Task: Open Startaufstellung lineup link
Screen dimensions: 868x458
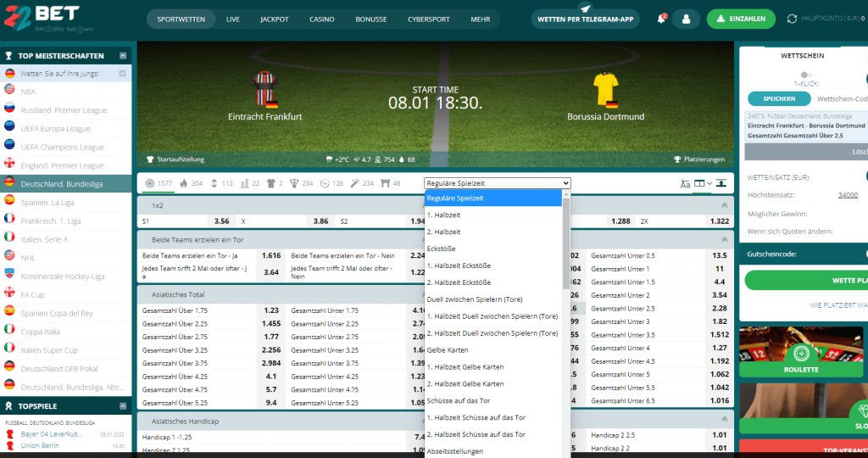Action: (175, 159)
